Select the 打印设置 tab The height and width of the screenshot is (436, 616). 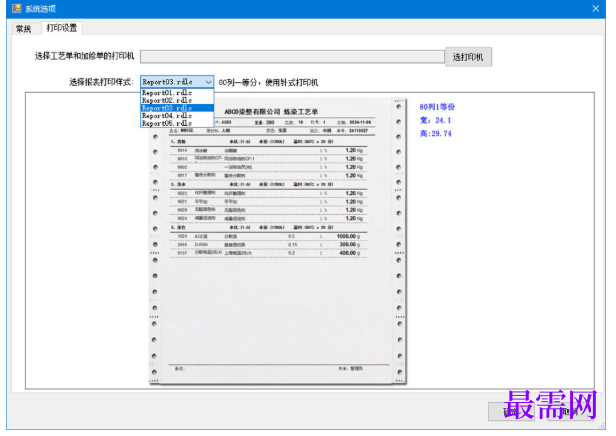click(62, 28)
